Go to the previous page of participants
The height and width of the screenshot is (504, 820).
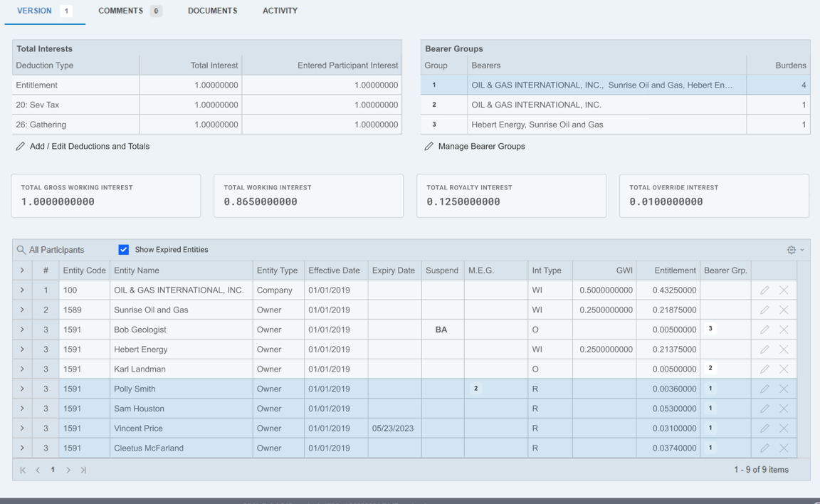(38, 470)
